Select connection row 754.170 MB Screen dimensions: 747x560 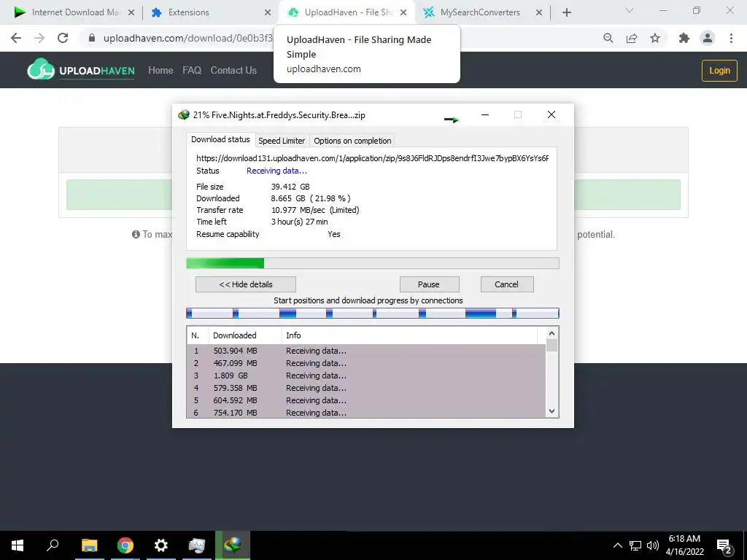(366, 413)
